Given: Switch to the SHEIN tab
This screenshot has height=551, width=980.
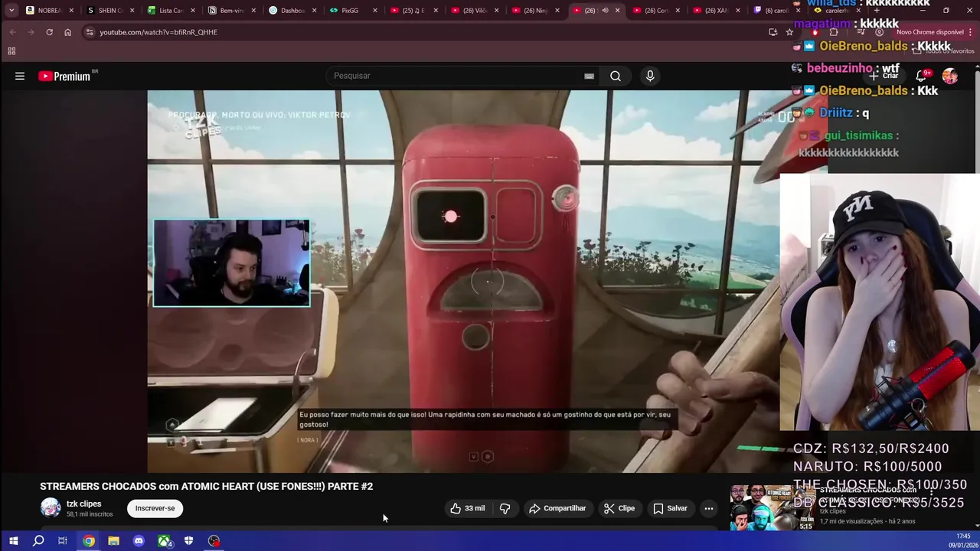Looking at the screenshot, I should tap(110, 11).
